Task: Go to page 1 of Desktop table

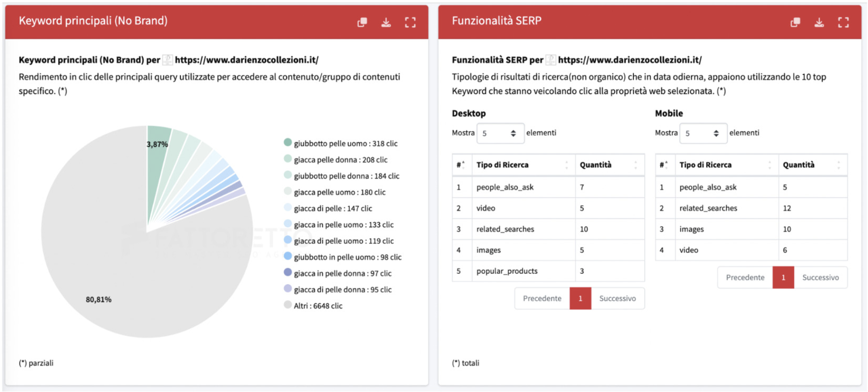Action: pyautogui.click(x=580, y=298)
